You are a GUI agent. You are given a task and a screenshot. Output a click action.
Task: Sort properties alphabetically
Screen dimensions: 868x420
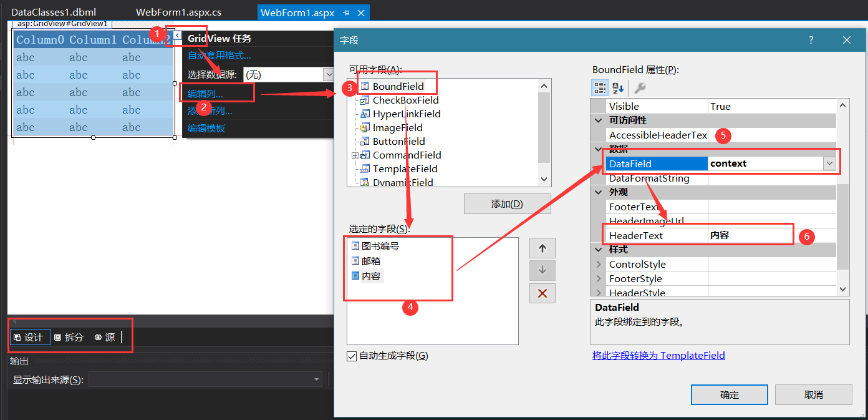click(617, 88)
